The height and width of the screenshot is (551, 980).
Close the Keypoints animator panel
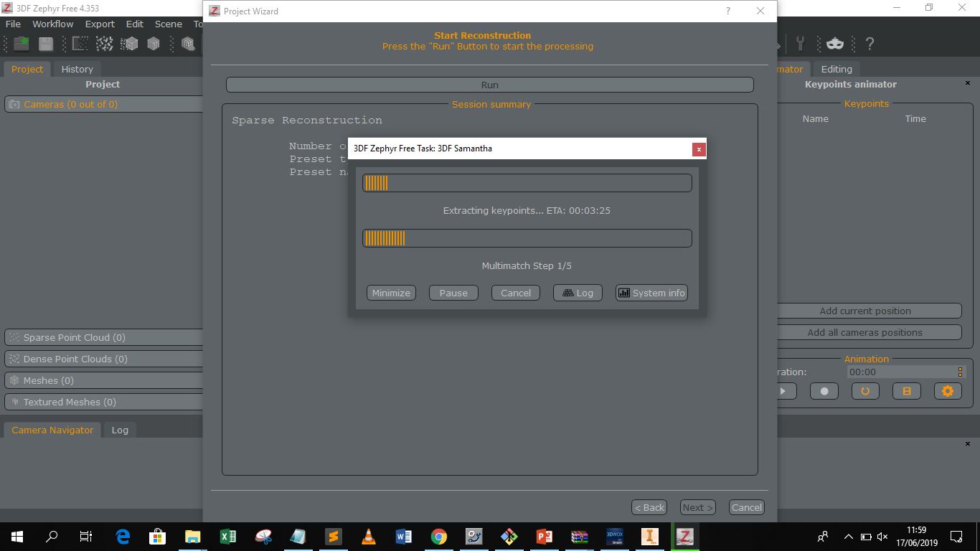[968, 83]
